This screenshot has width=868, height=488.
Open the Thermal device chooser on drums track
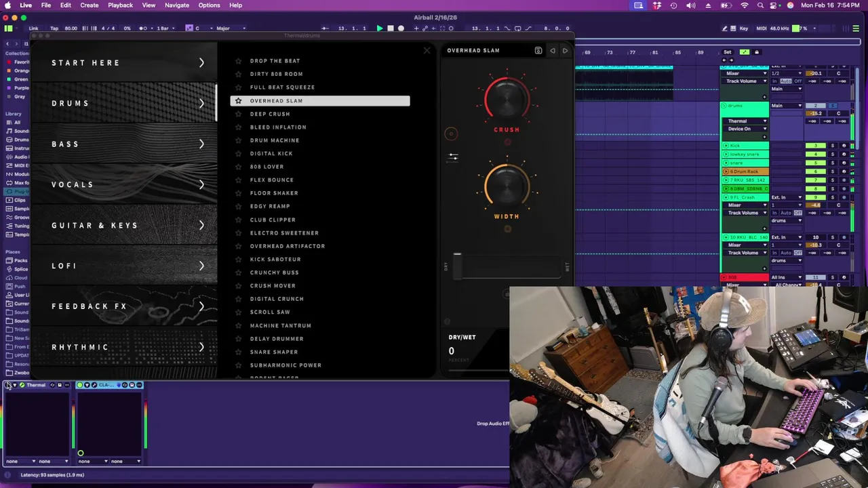[x=745, y=121]
